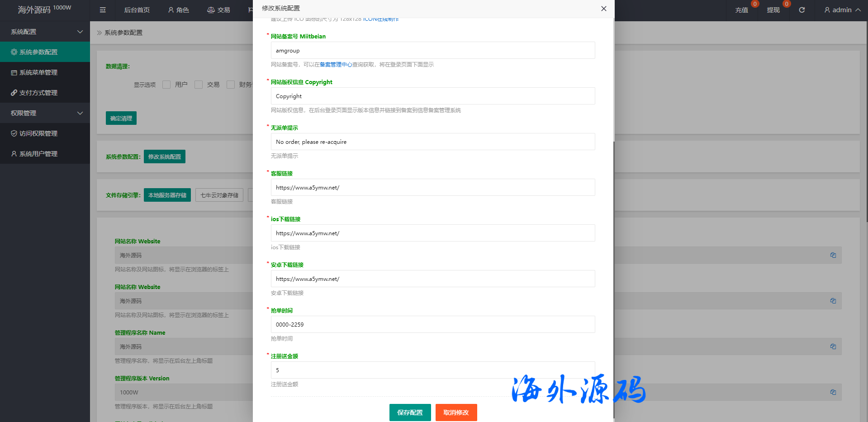868x422 pixels.
Task: Click the sidebar collapse hamburger icon
Action: tap(103, 10)
